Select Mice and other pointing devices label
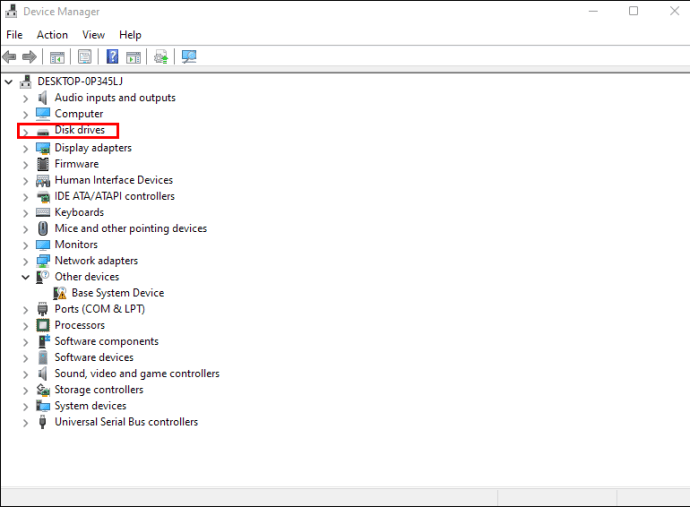This screenshot has width=690, height=507. click(x=131, y=228)
